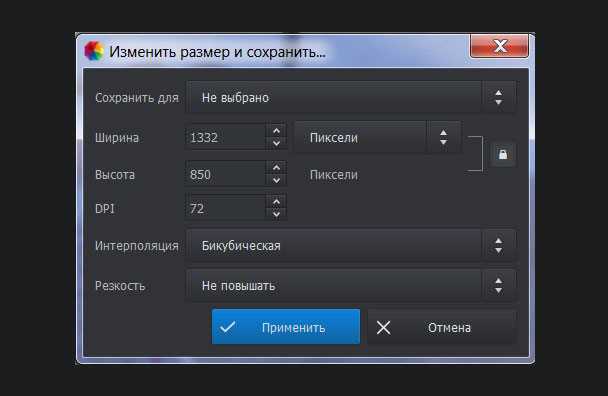Expand the "Интерполяция" Бикубическая dropdown
Viewport: 608px width, 396px height.
(351, 246)
